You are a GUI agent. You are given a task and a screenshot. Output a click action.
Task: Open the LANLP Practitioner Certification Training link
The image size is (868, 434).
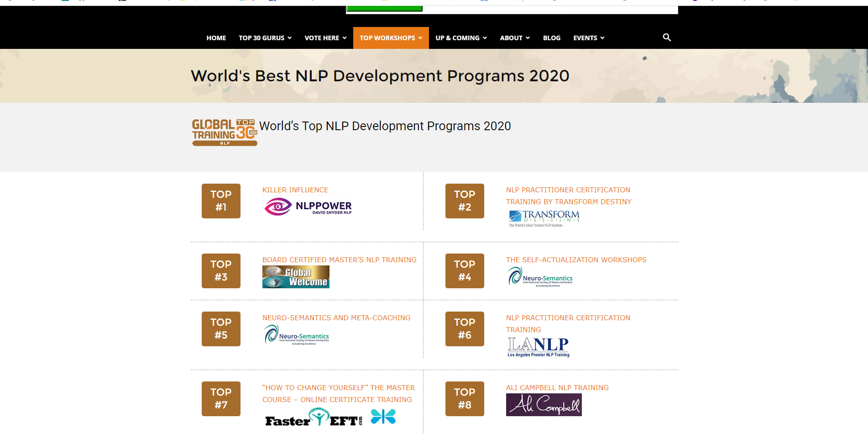[568, 324]
